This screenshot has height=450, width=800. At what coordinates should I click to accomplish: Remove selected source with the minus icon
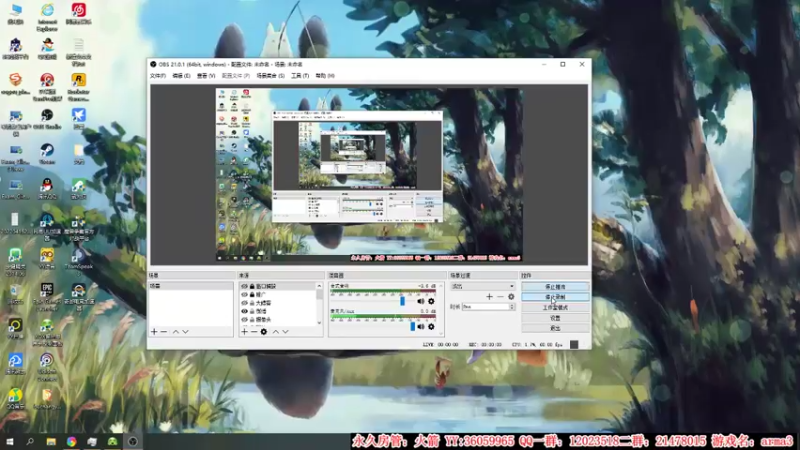(254, 332)
